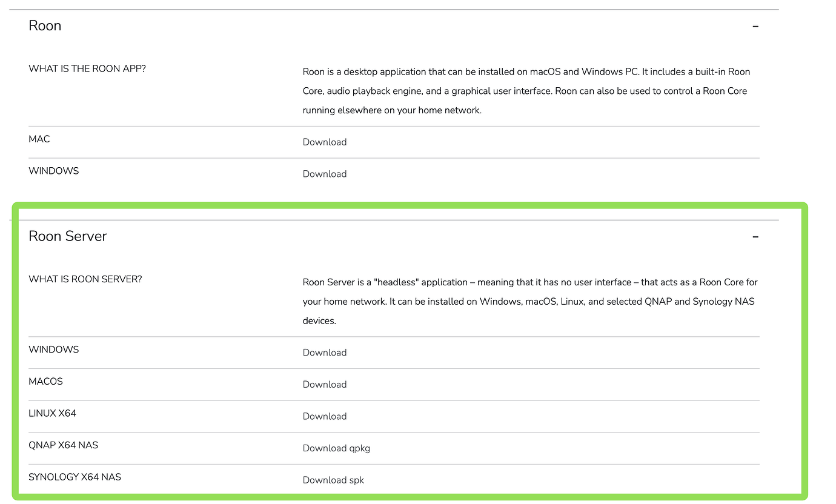This screenshot has height=504, width=836.
Task: Download Roon Server for Windows
Action: [324, 353]
